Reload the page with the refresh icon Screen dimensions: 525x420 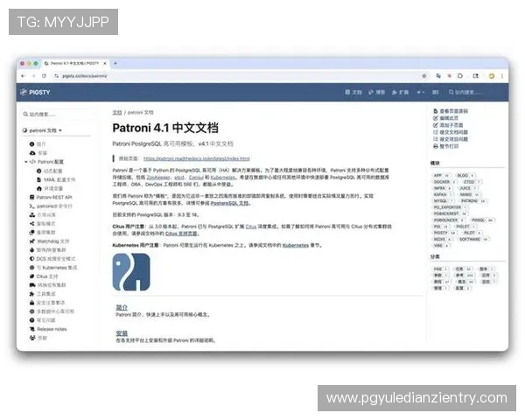(44, 76)
